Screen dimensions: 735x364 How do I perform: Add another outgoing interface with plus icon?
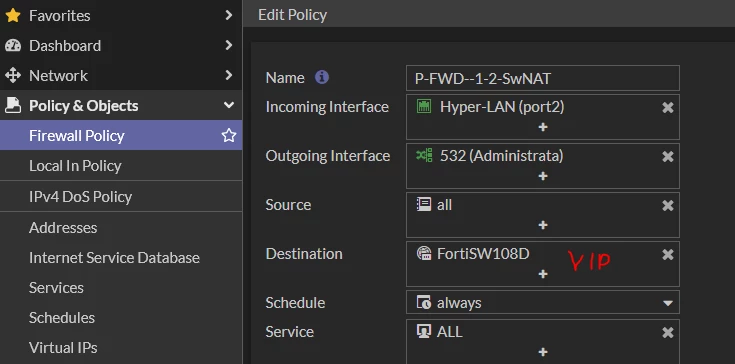click(543, 176)
